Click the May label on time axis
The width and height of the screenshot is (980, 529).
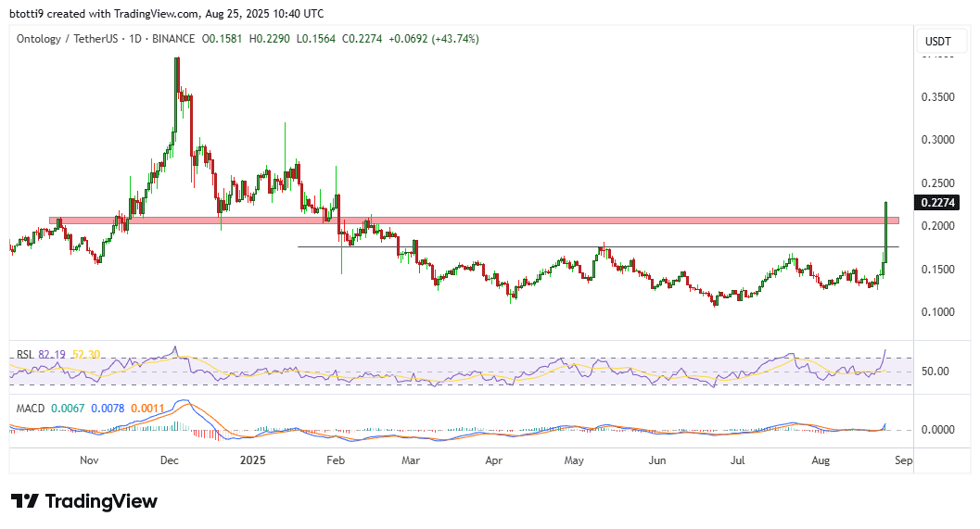tap(574, 459)
